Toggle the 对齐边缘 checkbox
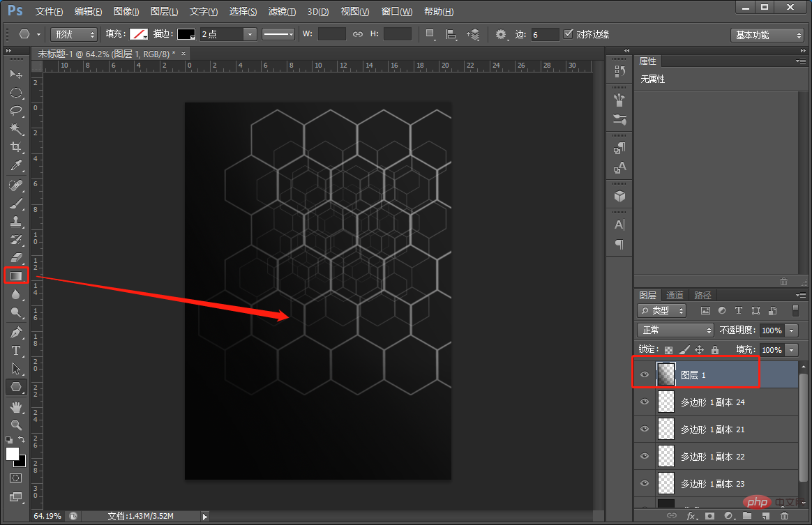The width and height of the screenshot is (812, 525). [x=569, y=33]
